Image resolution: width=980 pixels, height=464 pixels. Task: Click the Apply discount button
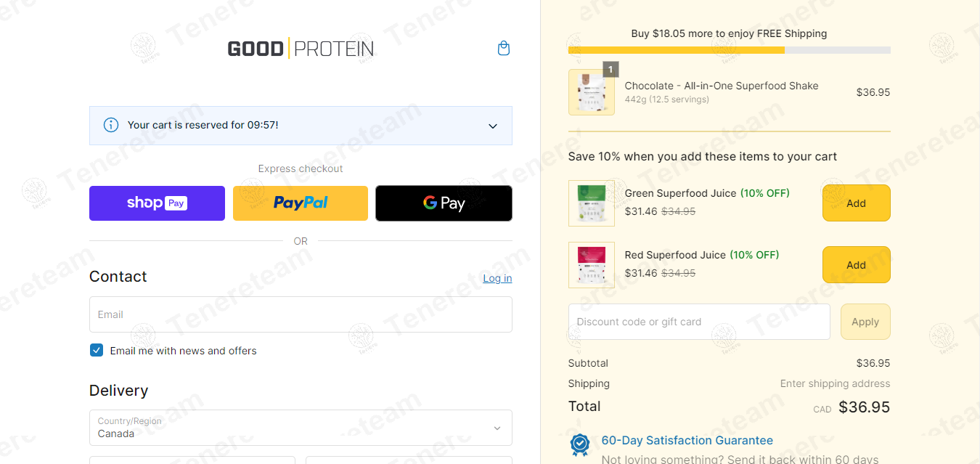tap(865, 322)
